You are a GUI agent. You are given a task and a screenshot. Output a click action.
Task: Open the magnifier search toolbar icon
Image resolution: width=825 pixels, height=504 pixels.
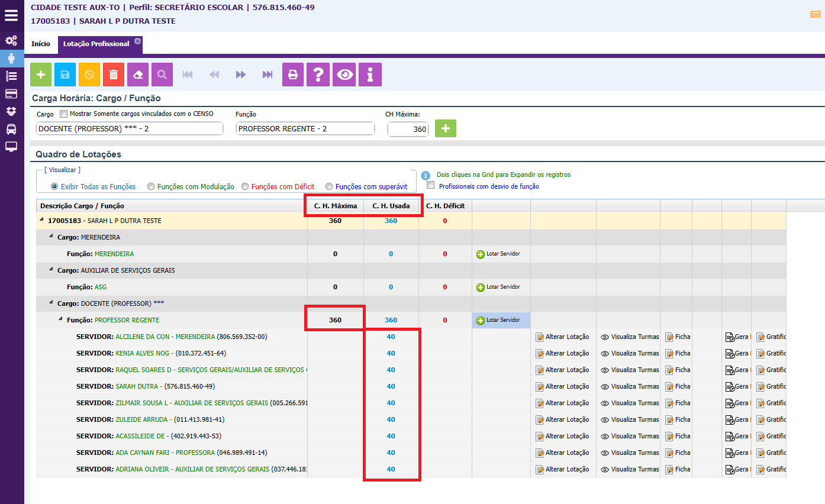pos(162,75)
